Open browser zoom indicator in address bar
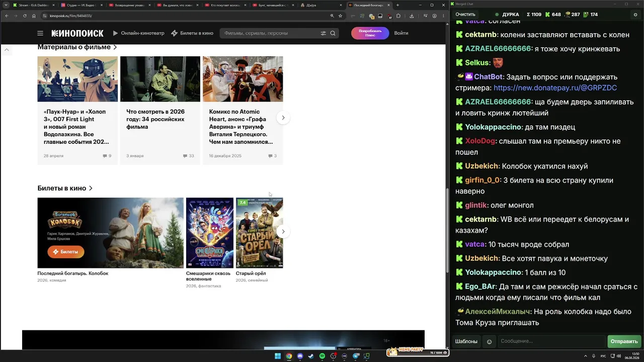 pyautogui.click(x=332, y=16)
